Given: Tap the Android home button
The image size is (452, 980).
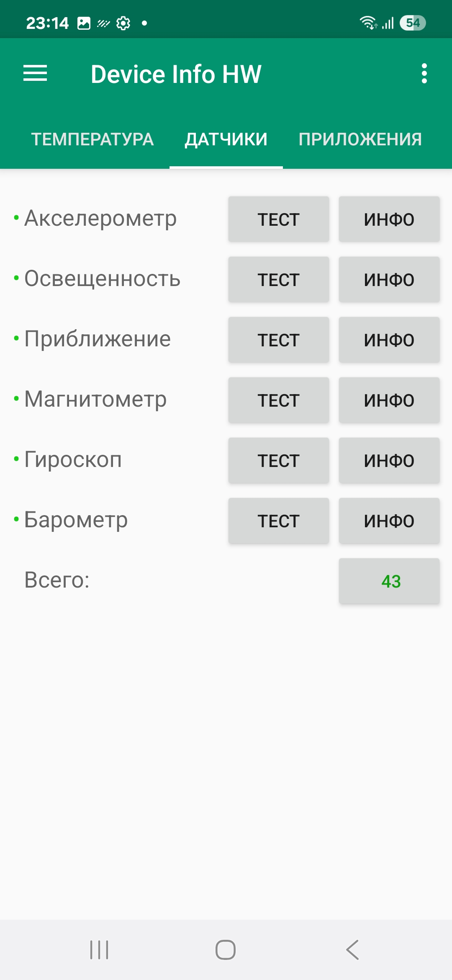Looking at the screenshot, I should 226,949.
